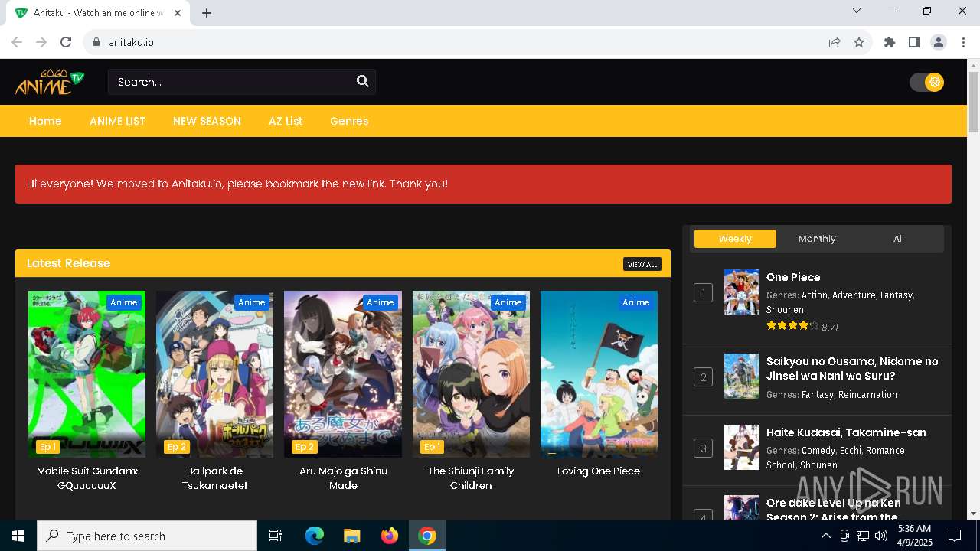Open Chrome profile avatar
Image resolution: width=980 pixels, height=551 pixels.
(939, 42)
